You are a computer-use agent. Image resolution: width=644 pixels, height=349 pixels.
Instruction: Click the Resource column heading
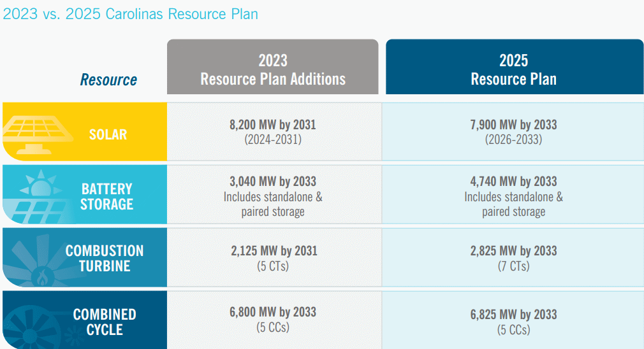(x=108, y=80)
